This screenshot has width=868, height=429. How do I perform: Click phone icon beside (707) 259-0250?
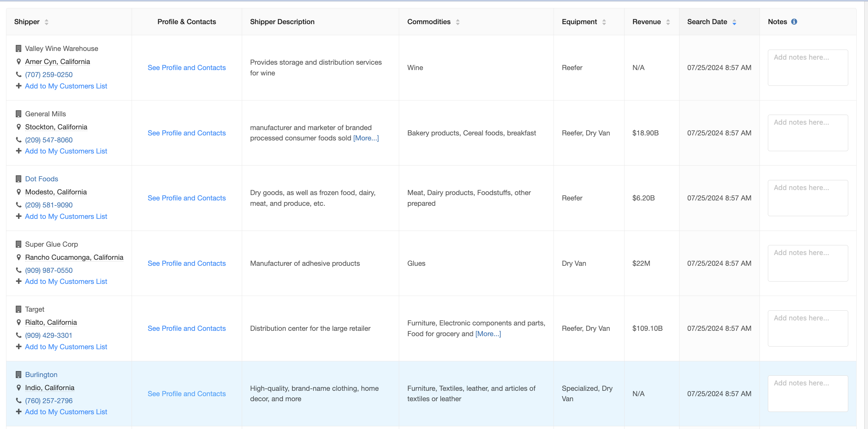18,74
